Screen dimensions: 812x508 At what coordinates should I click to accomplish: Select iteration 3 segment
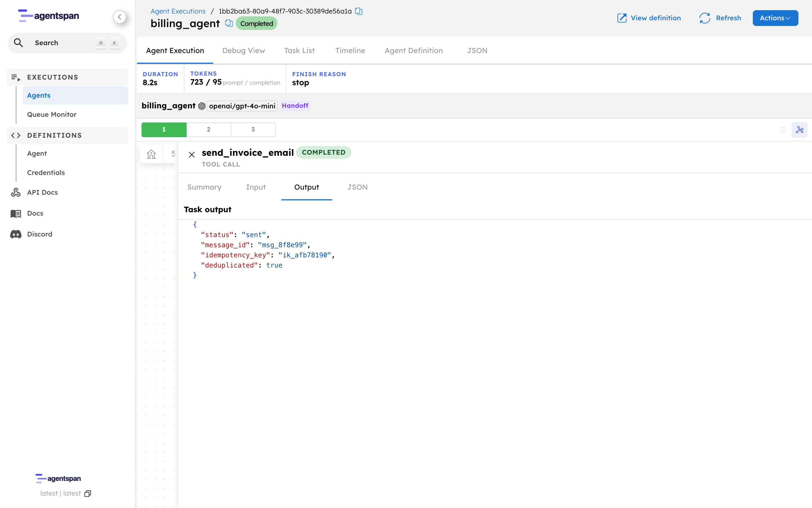[x=253, y=129]
